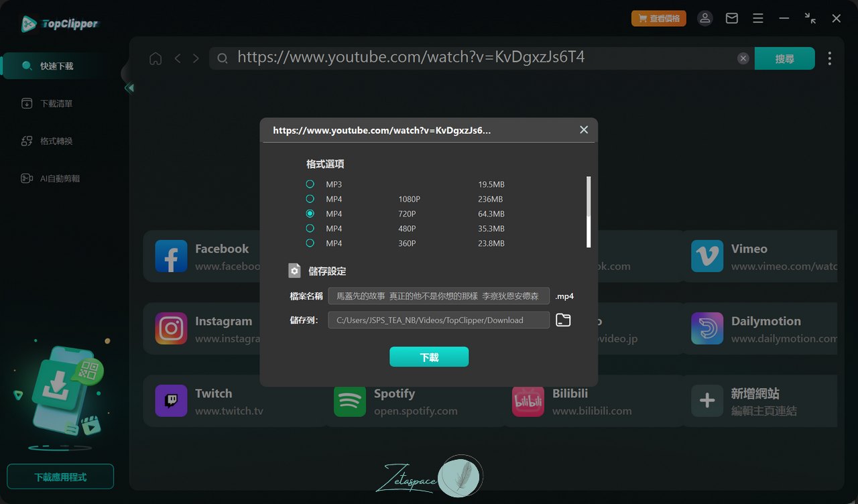
Task: Collapse the sidebar with the teal arrow
Action: (129, 88)
